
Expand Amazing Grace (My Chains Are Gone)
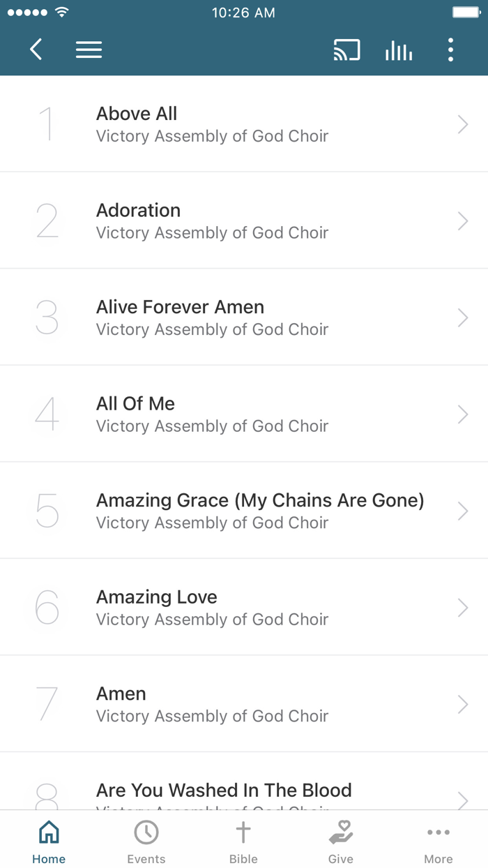pyautogui.click(x=463, y=510)
